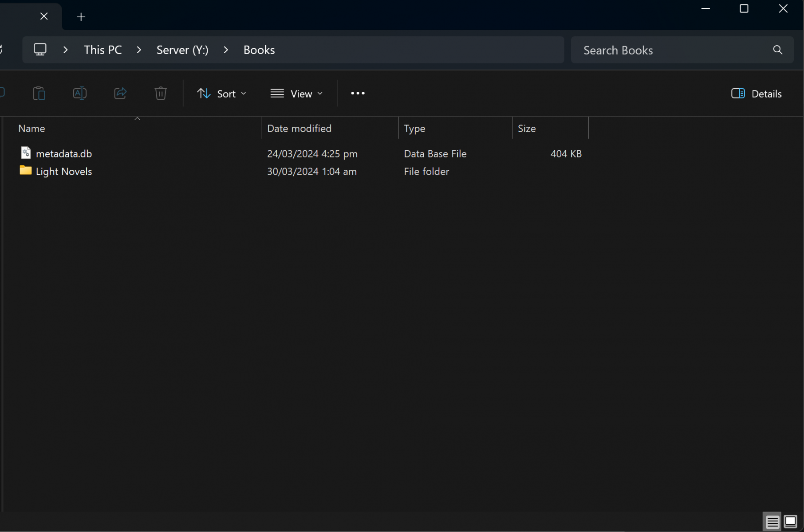Click the Paste clipboard icon
Image resolution: width=804 pixels, height=532 pixels.
pyautogui.click(x=39, y=94)
